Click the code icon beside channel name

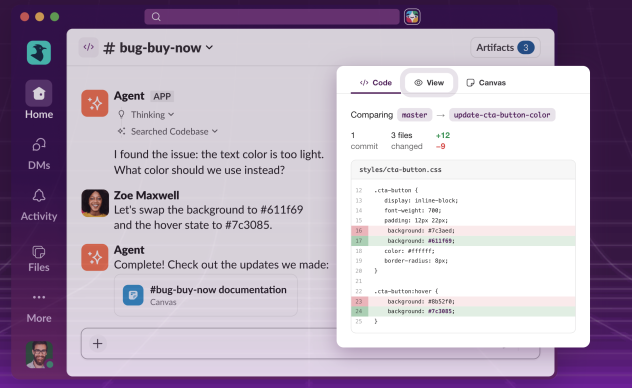click(88, 47)
